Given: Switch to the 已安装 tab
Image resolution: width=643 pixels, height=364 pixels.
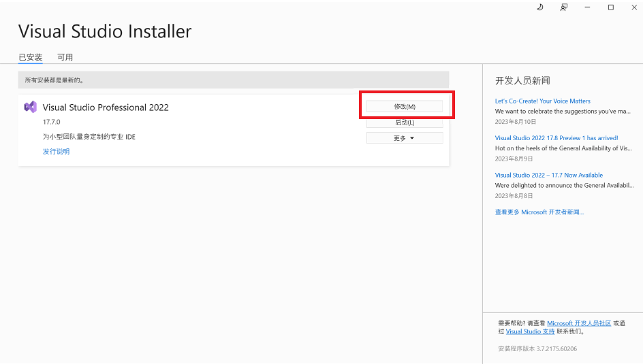Looking at the screenshot, I should pyautogui.click(x=31, y=57).
